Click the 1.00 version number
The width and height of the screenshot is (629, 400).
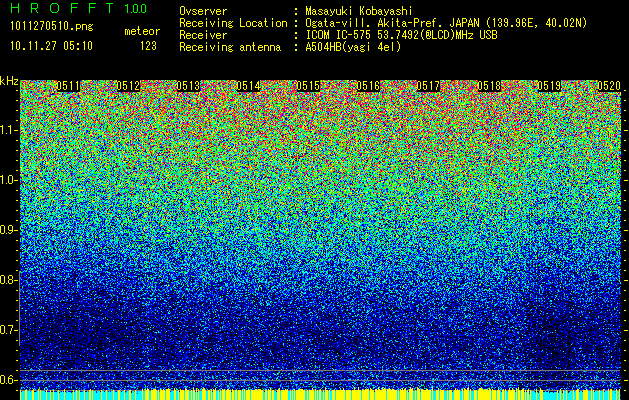pos(135,8)
